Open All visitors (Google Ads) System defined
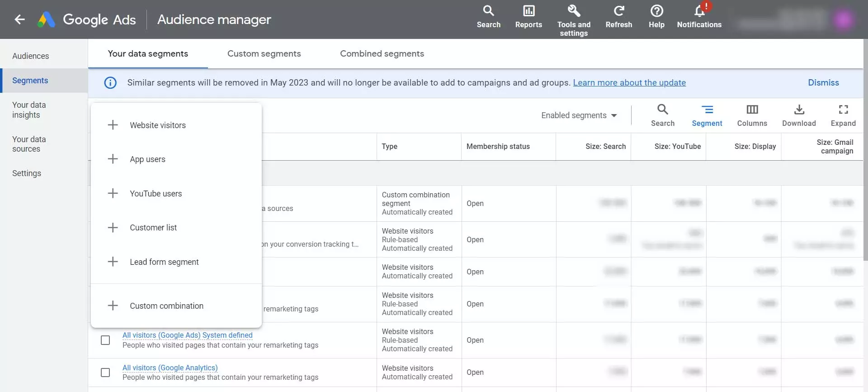 [187, 335]
